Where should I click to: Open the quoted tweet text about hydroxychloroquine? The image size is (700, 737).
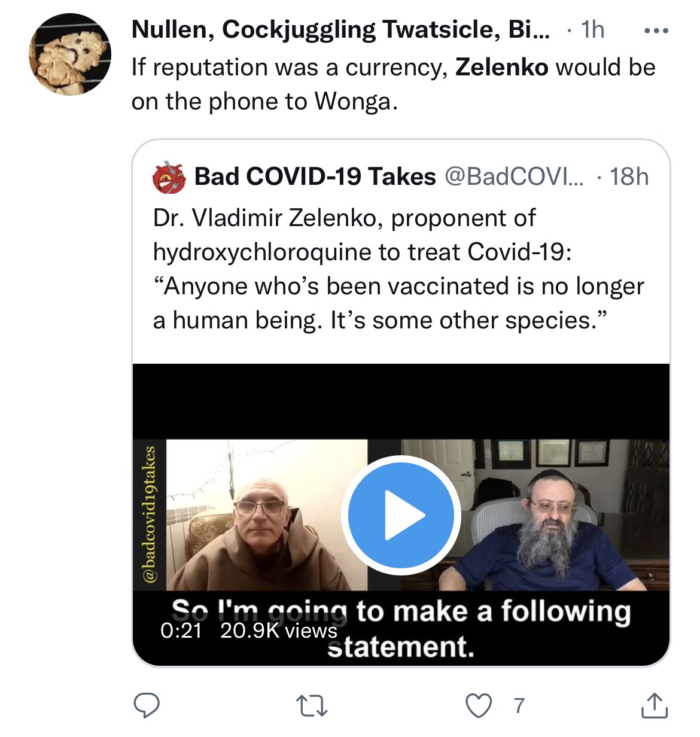pos(398,269)
